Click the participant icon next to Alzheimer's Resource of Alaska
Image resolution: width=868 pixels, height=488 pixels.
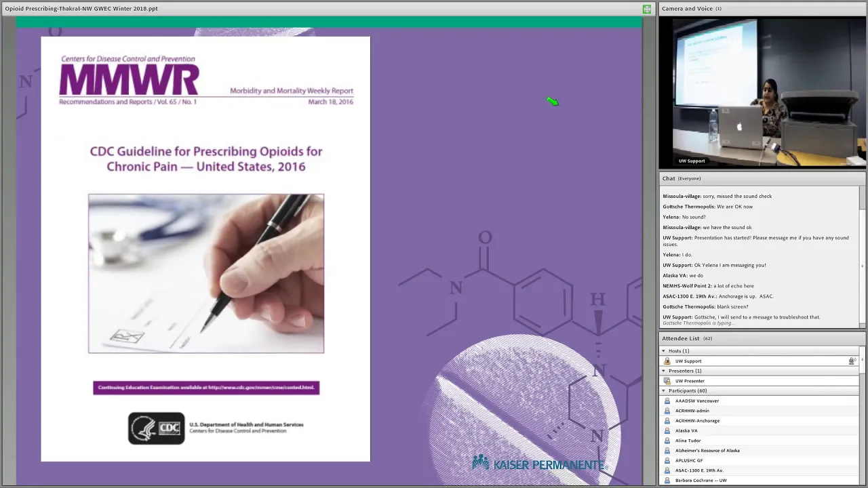pyautogui.click(x=667, y=451)
